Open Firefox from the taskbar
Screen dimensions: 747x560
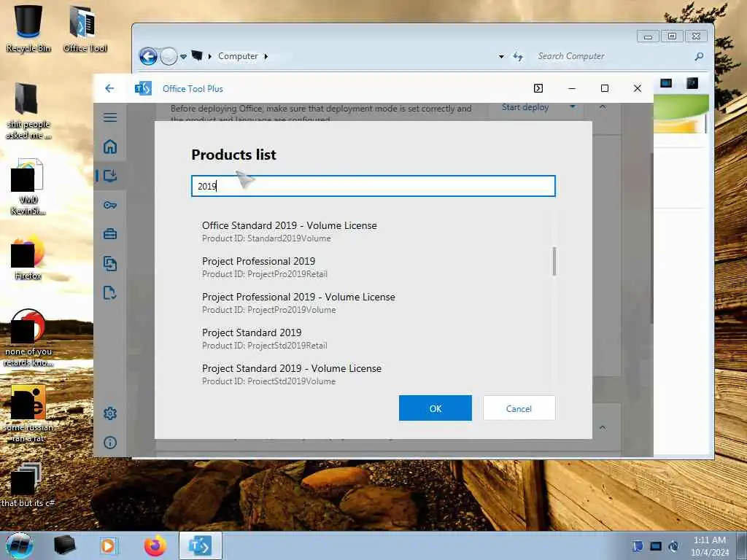point(155,545)
